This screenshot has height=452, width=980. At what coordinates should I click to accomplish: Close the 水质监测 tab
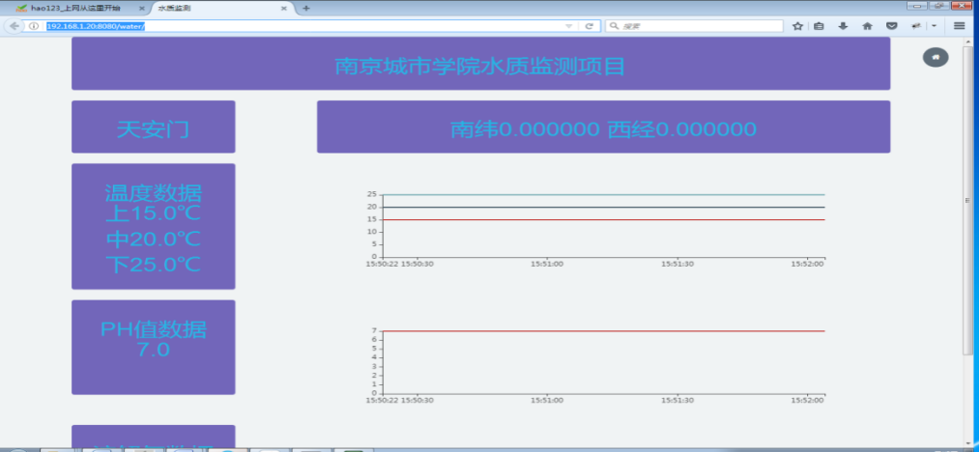tap(284, 9)
